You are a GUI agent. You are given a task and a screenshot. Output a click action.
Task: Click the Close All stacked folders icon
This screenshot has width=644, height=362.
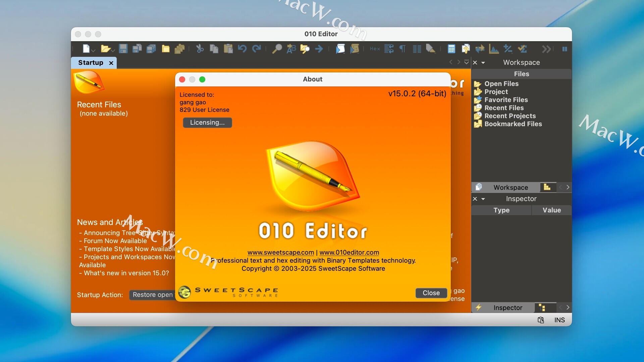coord(180,49)
